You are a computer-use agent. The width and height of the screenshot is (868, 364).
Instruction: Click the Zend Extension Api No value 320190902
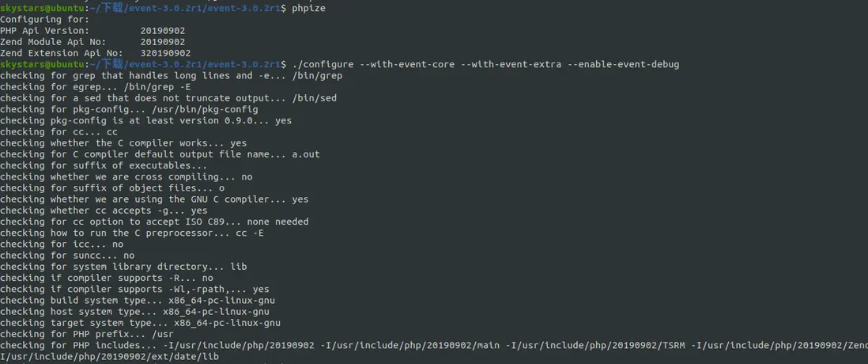pyautogui.click(x=165, y=53)
